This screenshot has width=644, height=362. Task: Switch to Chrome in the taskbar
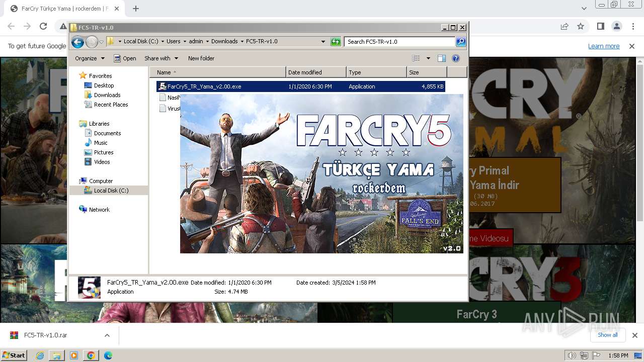point(91,355)
